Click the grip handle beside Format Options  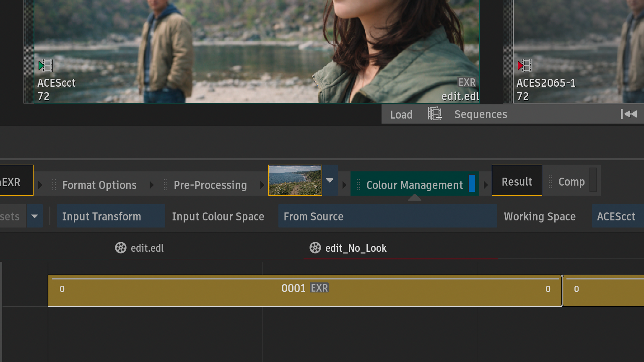point(54,185)
